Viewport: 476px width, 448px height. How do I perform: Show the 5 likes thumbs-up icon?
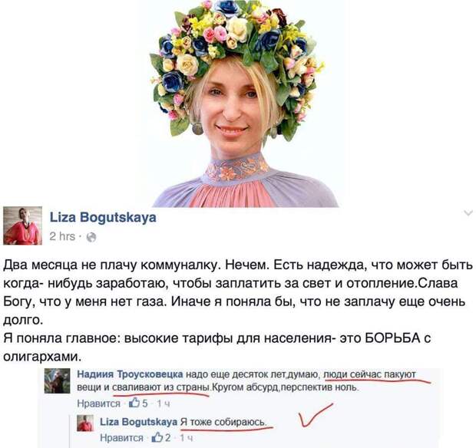(x=134, y=403)
